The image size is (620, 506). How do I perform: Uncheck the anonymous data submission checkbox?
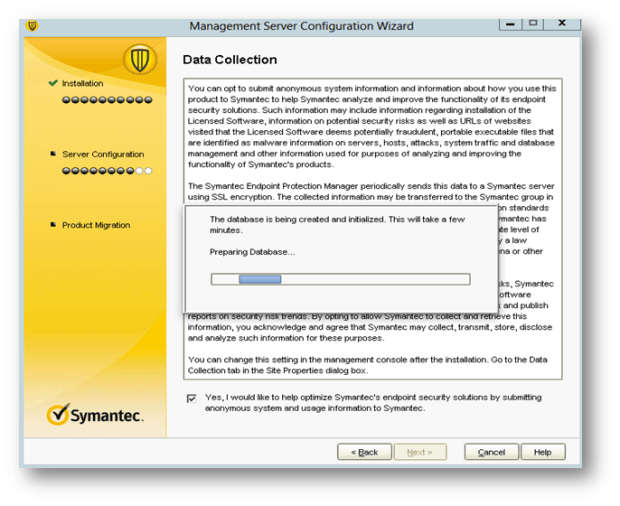(x=192, y=398)
